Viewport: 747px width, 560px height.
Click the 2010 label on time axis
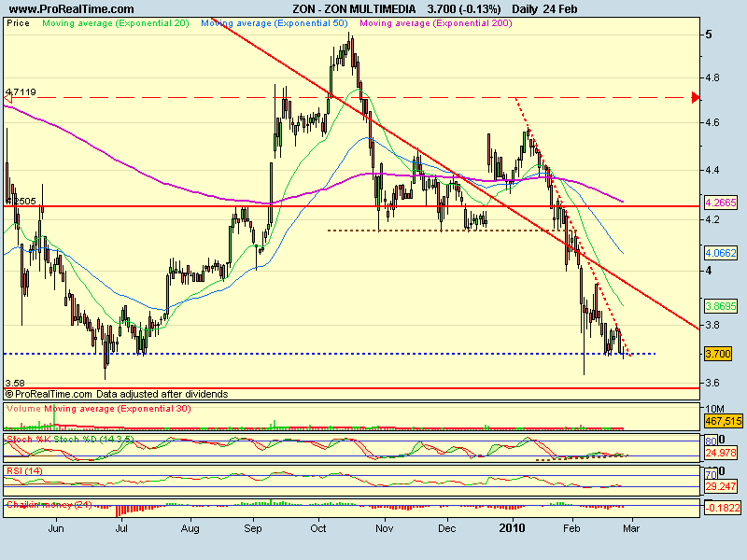(512, 528)
